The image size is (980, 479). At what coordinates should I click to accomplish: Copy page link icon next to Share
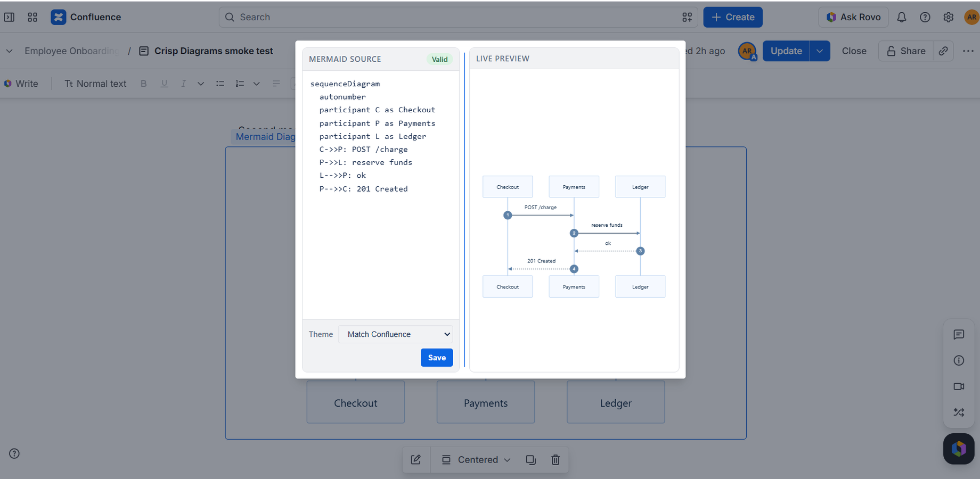[943, 51]
